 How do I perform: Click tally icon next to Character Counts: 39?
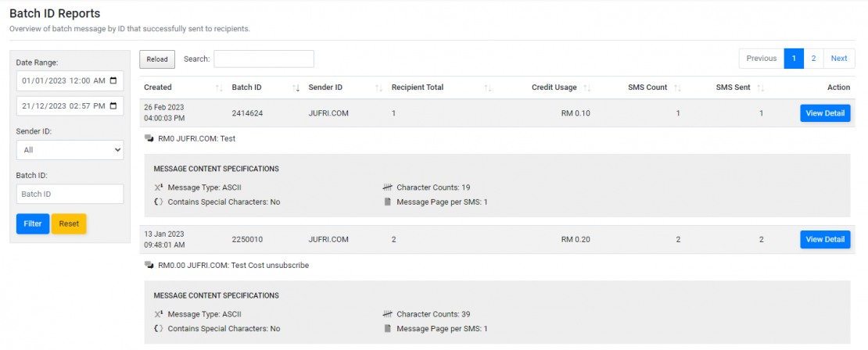[x=388, y=314]
